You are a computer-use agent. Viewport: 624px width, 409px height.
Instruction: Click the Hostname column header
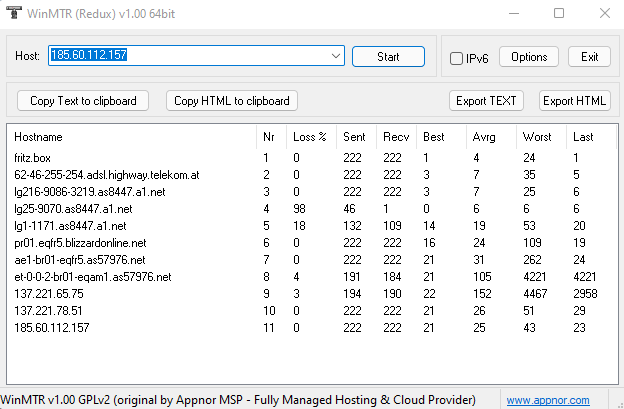(132, 137)
